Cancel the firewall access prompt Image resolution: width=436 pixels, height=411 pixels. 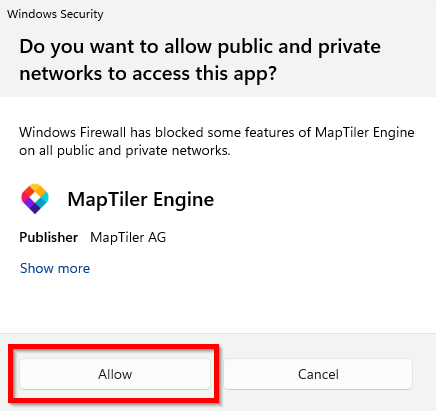[318, 374]
